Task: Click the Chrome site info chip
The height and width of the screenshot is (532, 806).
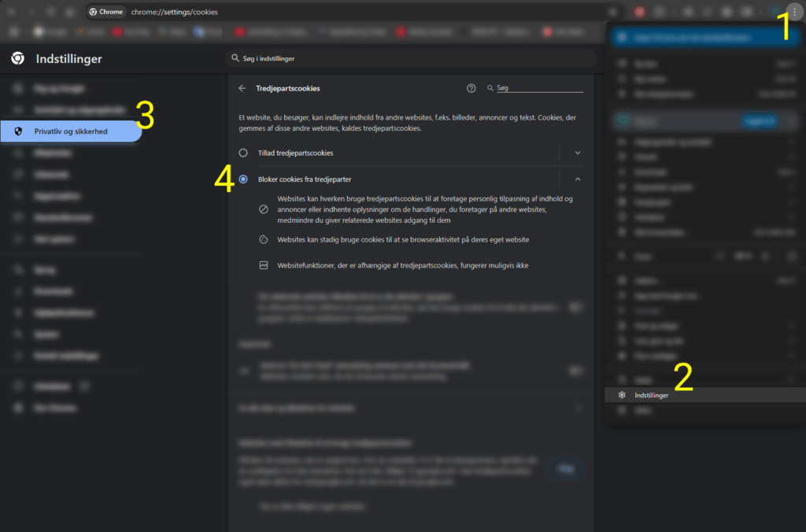Action: 106,12
